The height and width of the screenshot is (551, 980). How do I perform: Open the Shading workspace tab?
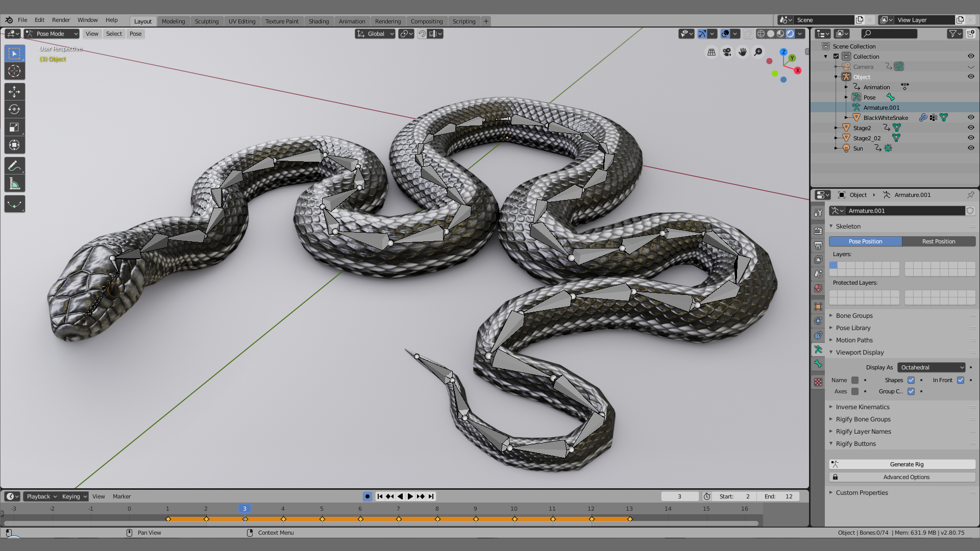tap(318, 20)
